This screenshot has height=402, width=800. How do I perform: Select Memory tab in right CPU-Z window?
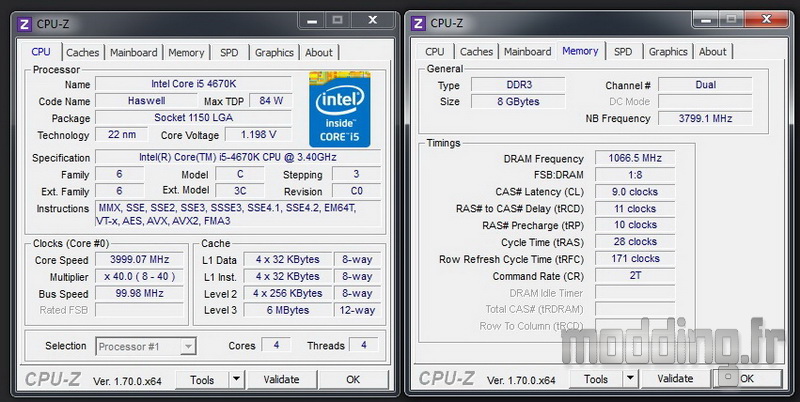point(580,51)
